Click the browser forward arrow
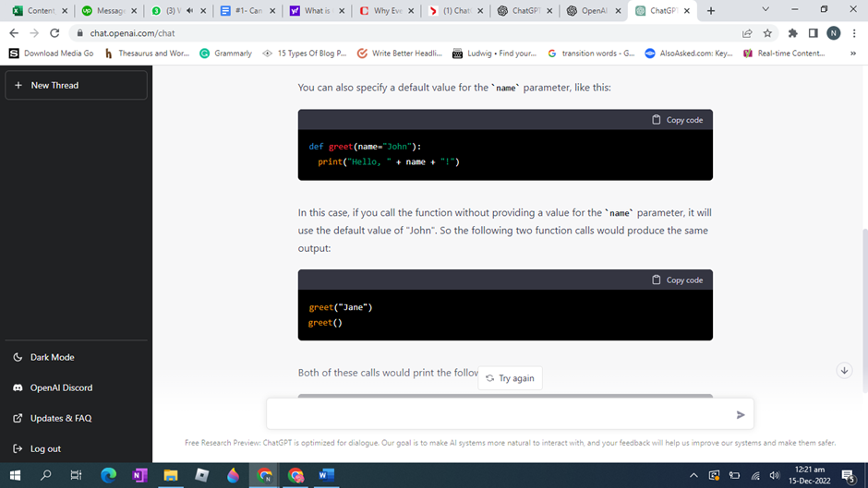The width and height of the screenshot is (868, 488). [x=34, y=33]
